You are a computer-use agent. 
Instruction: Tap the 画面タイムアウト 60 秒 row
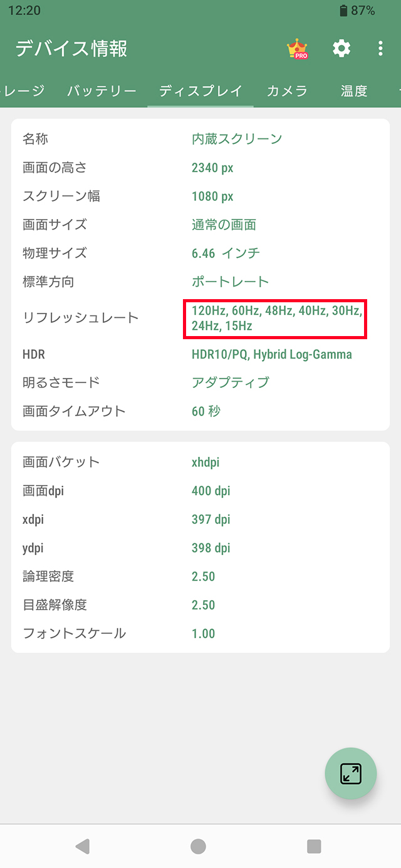pos(200,411)
